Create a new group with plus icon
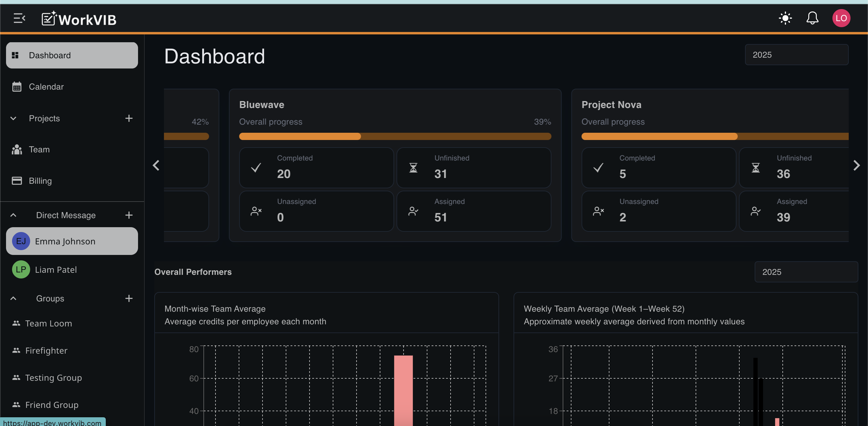 pos(129,298)
